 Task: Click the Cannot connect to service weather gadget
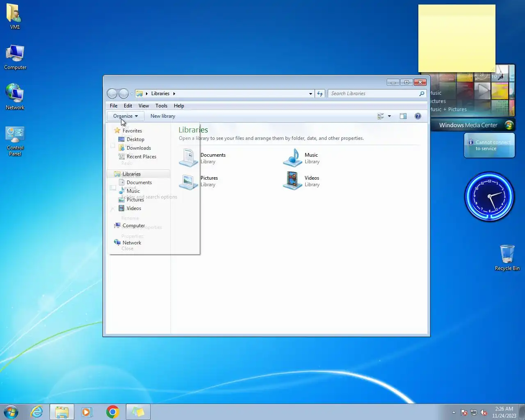489,146
